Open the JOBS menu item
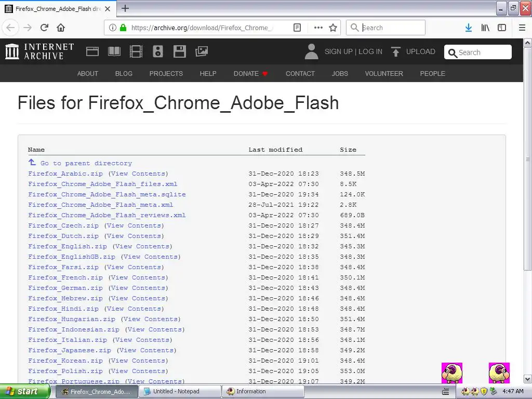This screenshot has width=532, height=399. (340, 74)
